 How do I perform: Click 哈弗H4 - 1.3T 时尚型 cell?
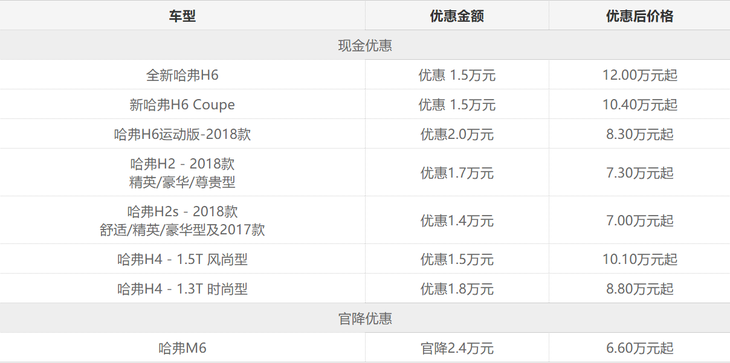coord(182,289)
